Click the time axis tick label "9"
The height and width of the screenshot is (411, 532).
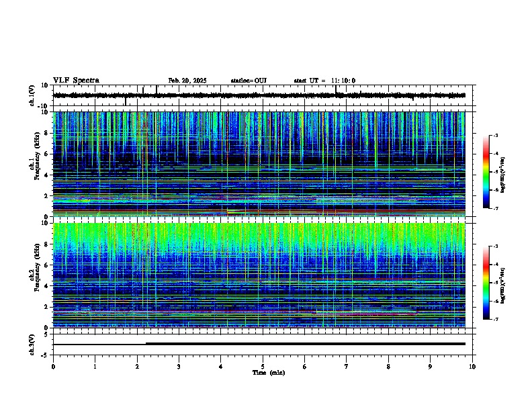[x=431, y=367]
